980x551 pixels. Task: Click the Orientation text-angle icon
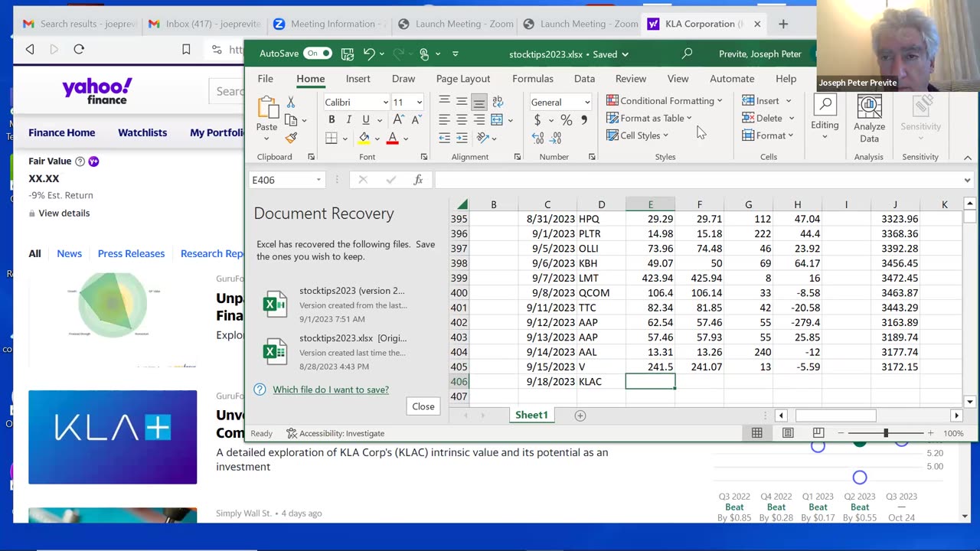tap(482, 138)
